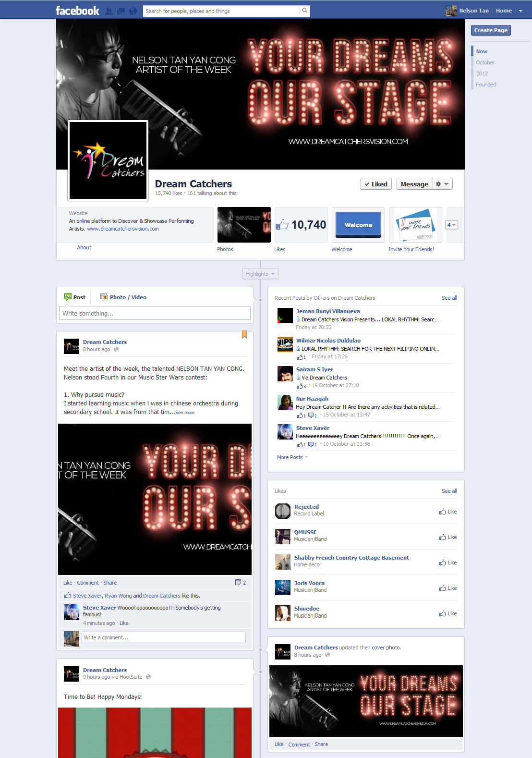This screenshot has height=758, width=532.
Task: Jump to October in the timeline
Action: pos(485,62)
